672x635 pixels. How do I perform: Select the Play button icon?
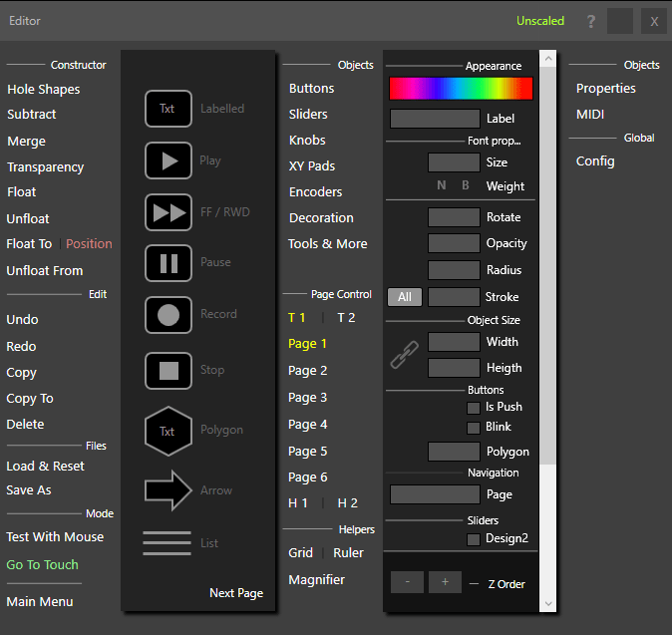[168, 160]
